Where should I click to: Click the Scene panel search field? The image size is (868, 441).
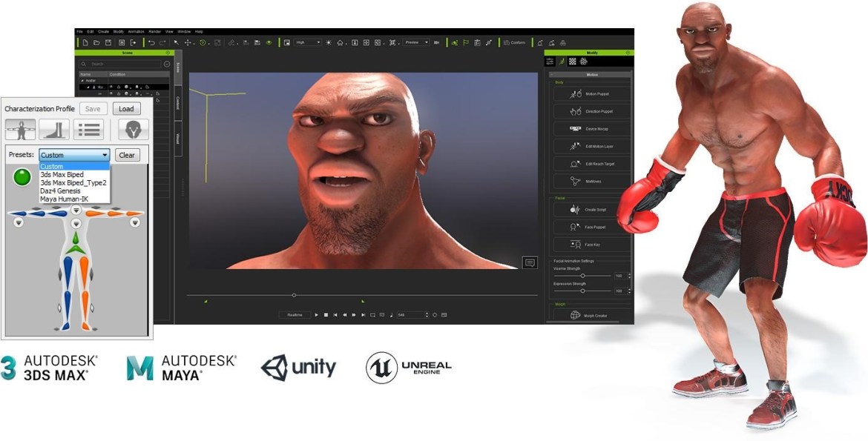pos(120,64)
